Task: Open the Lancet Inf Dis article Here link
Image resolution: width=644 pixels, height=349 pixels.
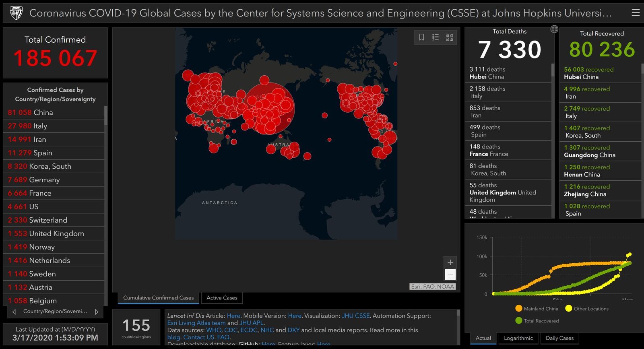Action: pyautogui.click(x=233, y=316)
